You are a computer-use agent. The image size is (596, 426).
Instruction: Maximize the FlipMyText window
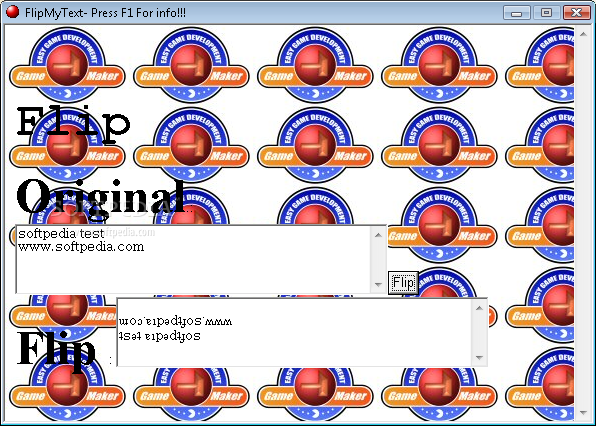546,13
